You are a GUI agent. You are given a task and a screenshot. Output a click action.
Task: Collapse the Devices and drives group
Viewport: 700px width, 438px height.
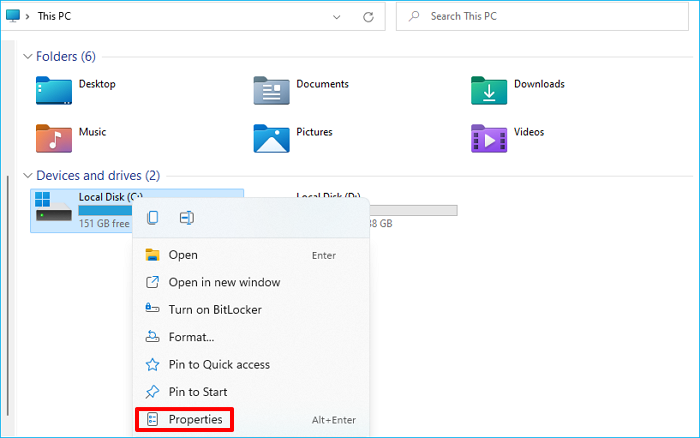click(x=27, y=176)
